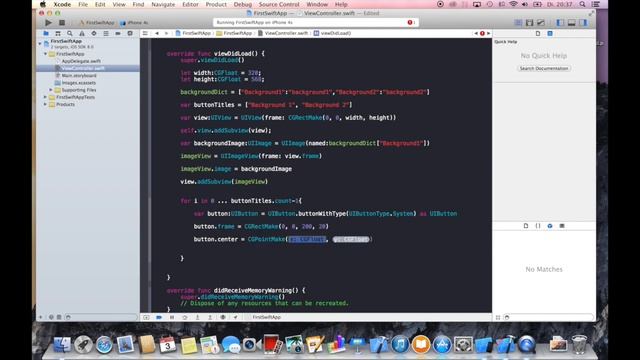The width and height of the screenshot is (640, 360).
Task: Click the red issue icon in jump bar
Action: tap(482, 33)
